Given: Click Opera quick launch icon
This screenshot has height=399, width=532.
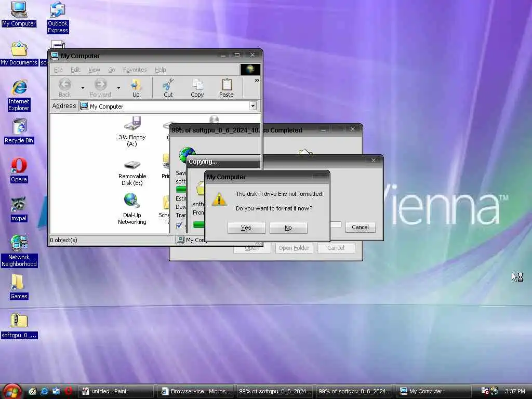Looking at the screenshot, I should (x=69, y=391).
